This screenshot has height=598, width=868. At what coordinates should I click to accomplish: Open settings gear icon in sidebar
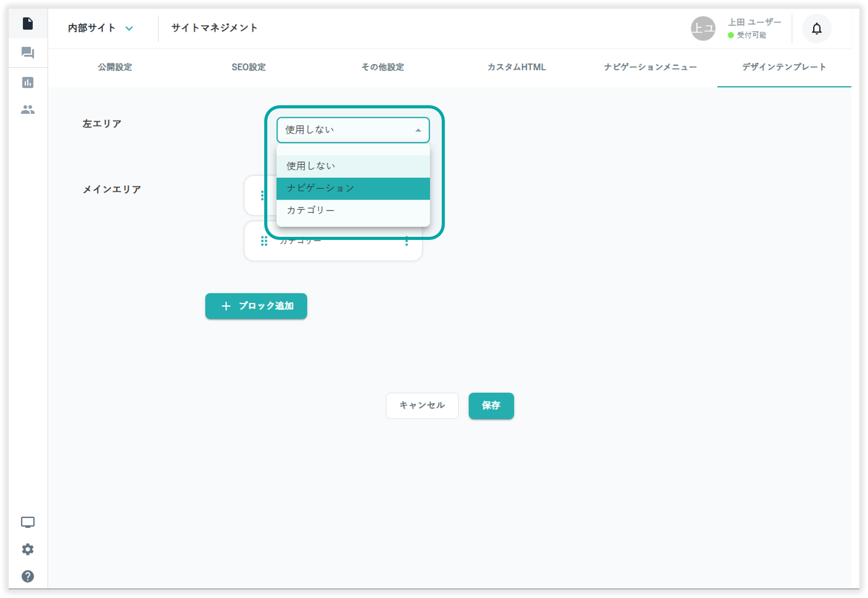28,549
